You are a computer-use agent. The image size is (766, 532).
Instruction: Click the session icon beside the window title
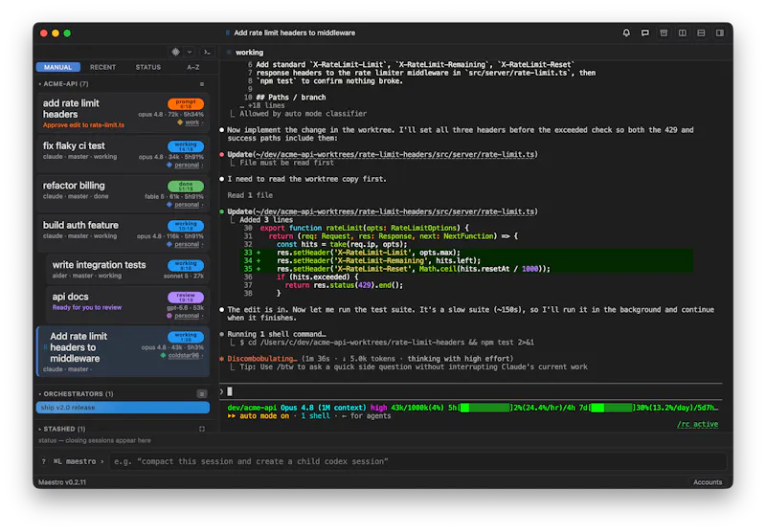(228, 33)
